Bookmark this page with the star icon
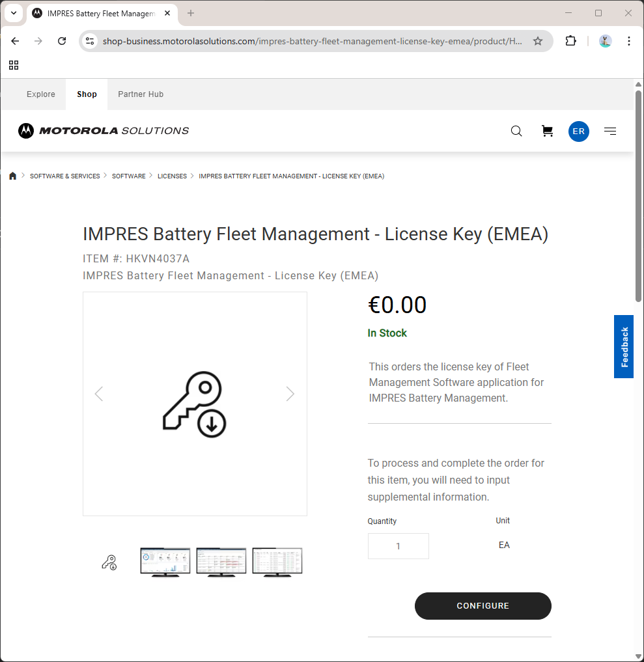 click(x=538, y=41)
